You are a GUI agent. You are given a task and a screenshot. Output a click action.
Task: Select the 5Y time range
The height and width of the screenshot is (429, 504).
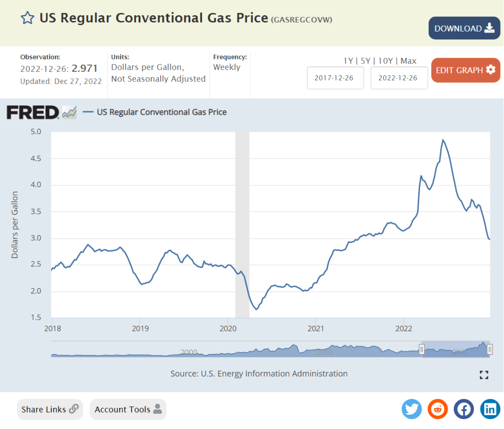pyautogui.click(x=365, y=61)
